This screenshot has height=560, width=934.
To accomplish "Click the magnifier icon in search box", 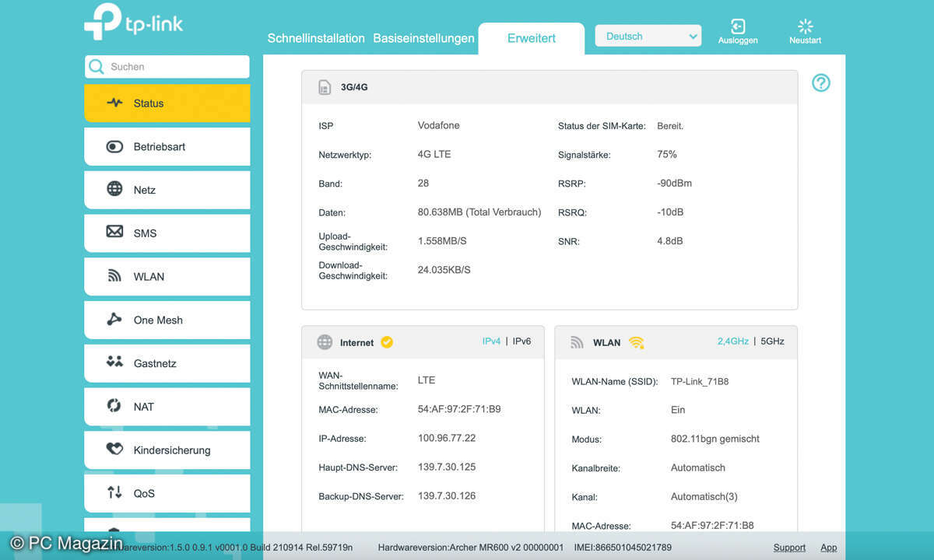I will 97,67.
